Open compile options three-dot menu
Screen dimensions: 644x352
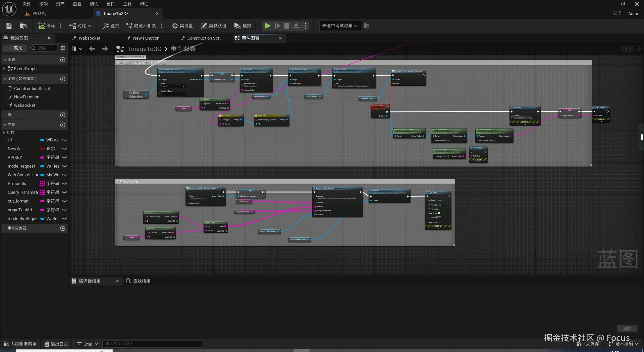coord(60,26)
